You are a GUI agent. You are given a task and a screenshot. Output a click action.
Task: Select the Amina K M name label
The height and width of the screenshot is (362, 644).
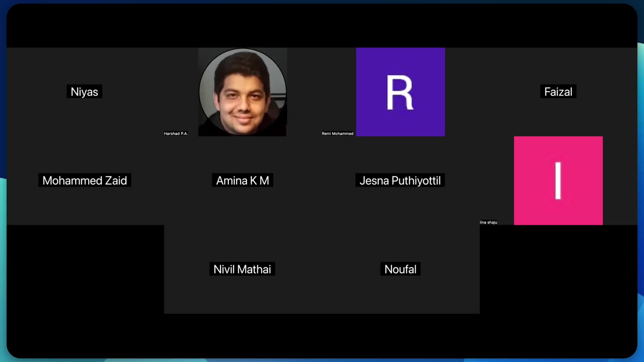coord(242,180)
